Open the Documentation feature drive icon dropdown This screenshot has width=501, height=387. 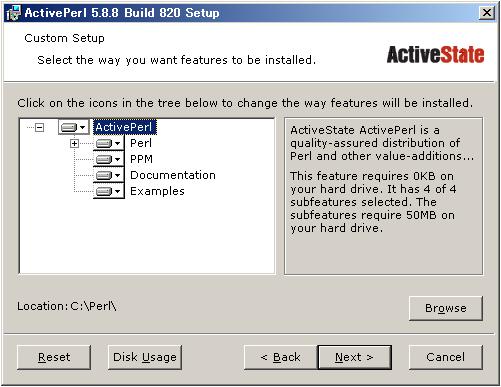pyautogui.click(x=109, y=175)
